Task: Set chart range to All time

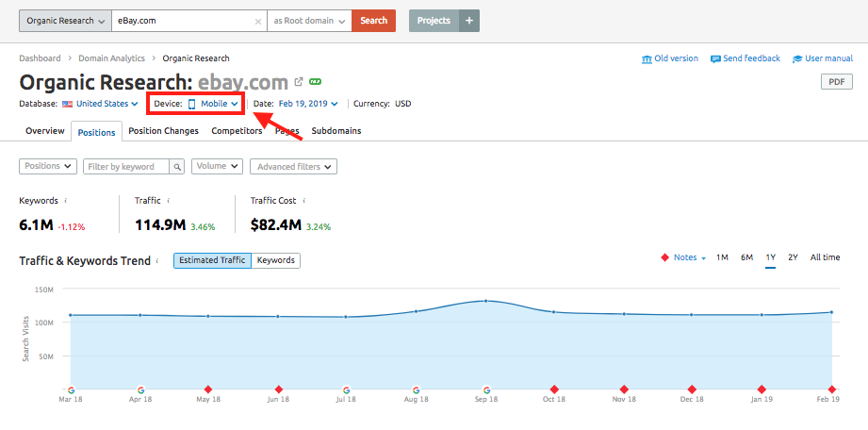Action: pos(825,257)
